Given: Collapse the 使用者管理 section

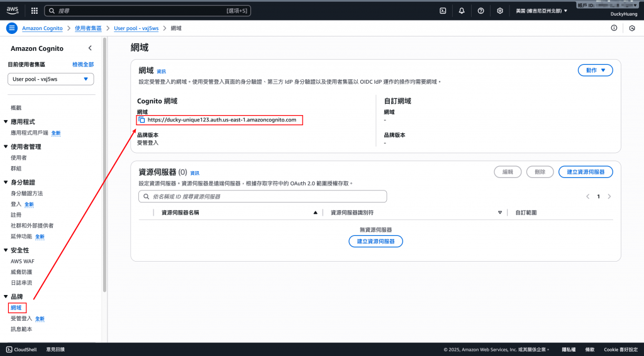Looking at the screenshot, I should point(6,147).
